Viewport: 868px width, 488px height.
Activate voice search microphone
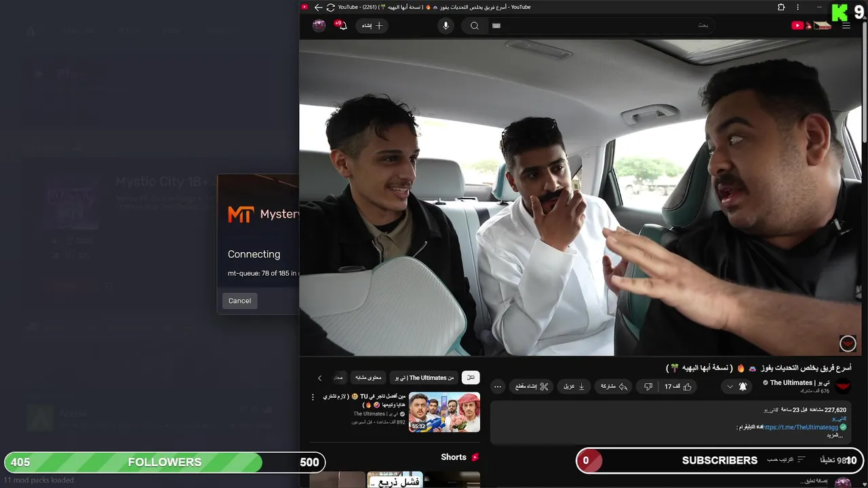446,26
